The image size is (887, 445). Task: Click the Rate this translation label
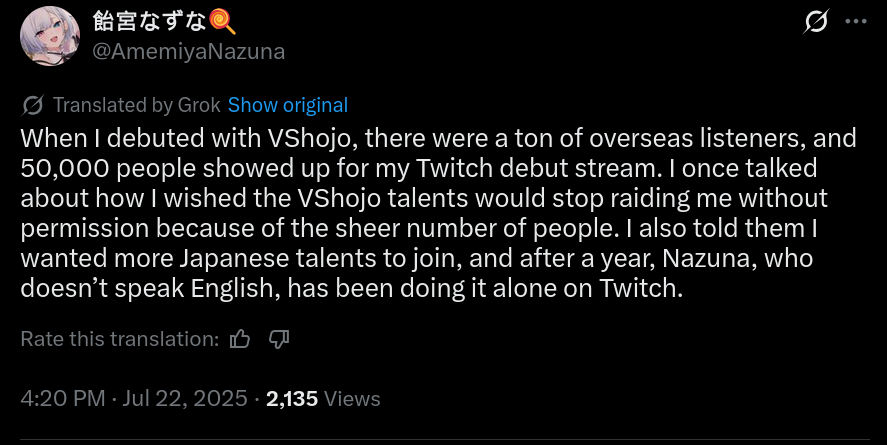[120, 339]
